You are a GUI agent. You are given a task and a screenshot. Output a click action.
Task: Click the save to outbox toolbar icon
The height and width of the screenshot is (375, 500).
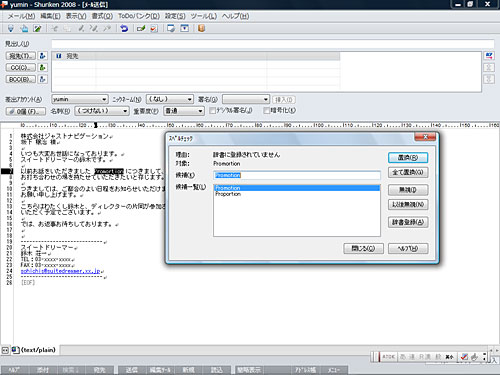coord(24,29)
